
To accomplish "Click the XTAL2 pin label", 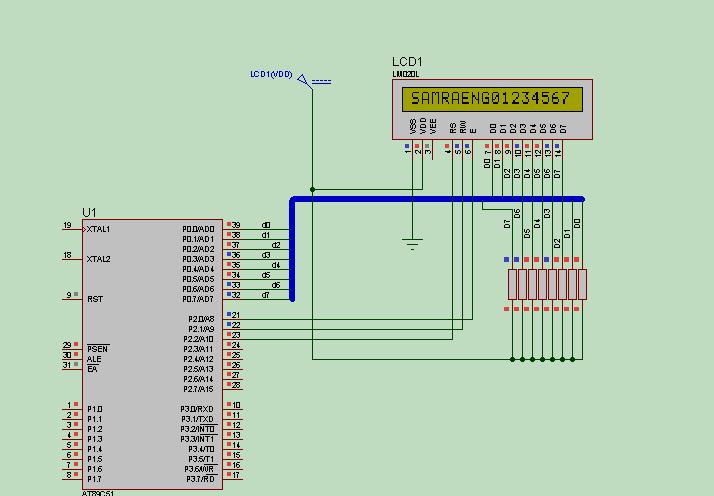I will coord(98,259).
